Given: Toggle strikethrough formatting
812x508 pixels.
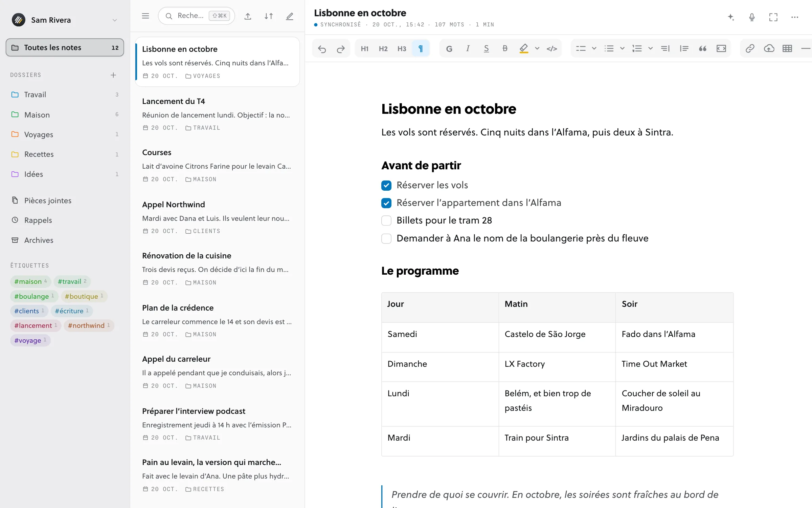Looking at the screenshot, I should point(505,49).
